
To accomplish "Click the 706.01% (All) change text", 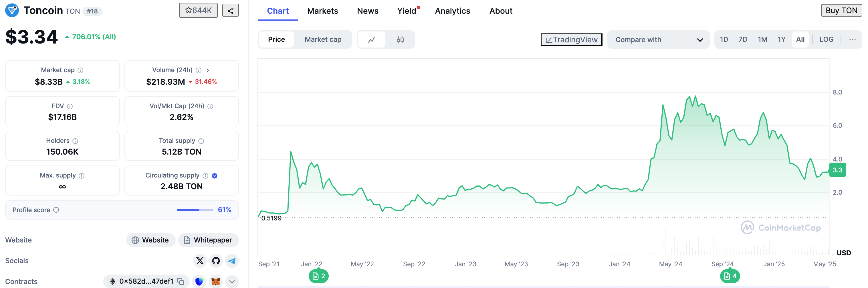I will point(90,37).
